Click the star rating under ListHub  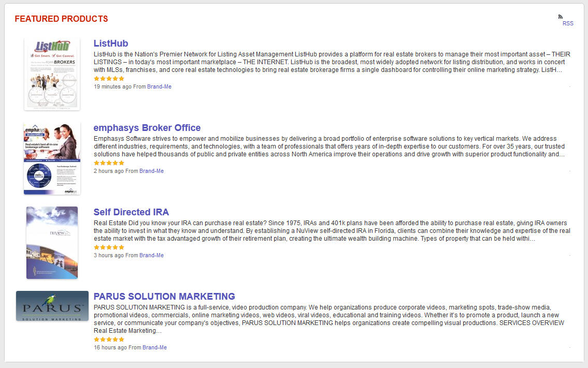(x=109, y=79)
